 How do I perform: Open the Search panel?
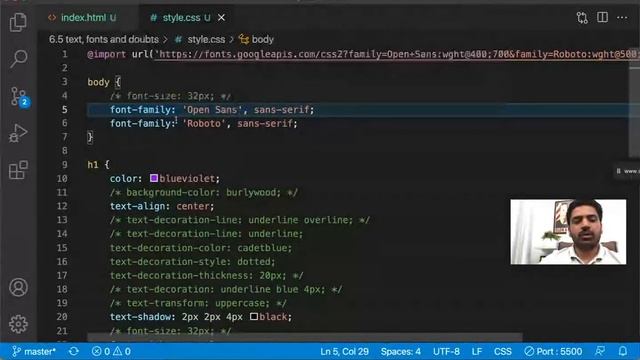coord(18,59)
